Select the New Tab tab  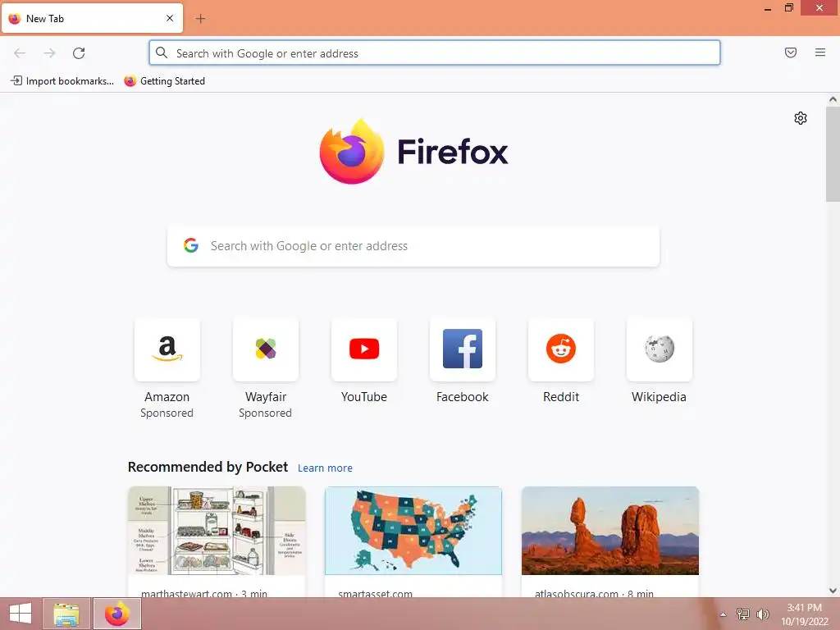tap(92, 19)
